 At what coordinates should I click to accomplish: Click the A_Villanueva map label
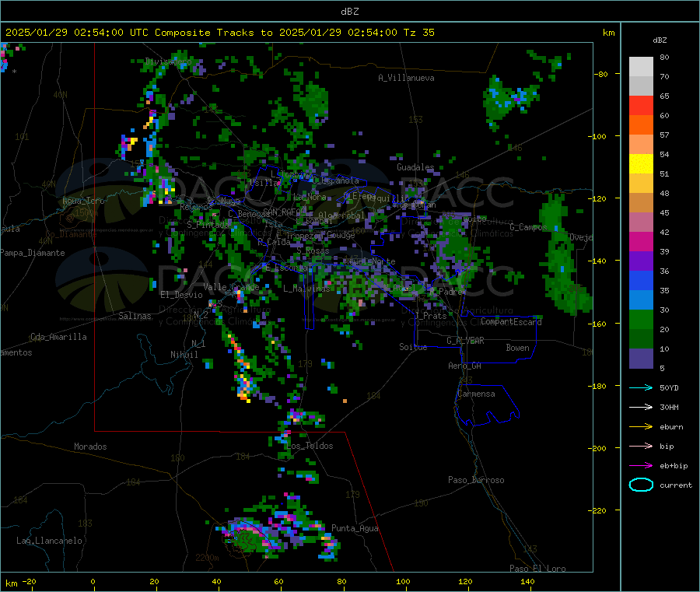[406, 78]
